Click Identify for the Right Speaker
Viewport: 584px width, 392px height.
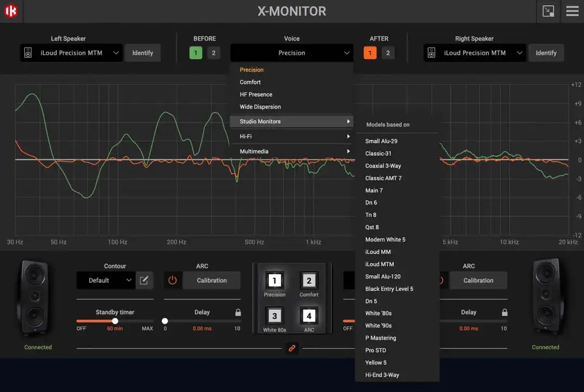[546, 52]
